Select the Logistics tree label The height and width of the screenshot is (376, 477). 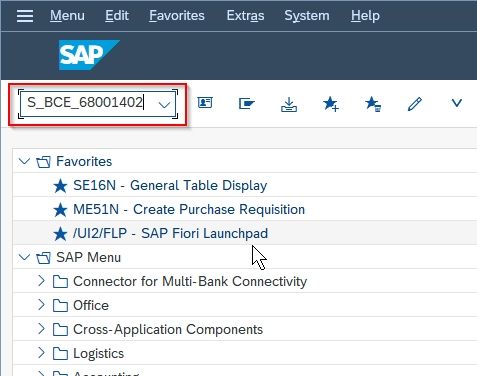98,354
